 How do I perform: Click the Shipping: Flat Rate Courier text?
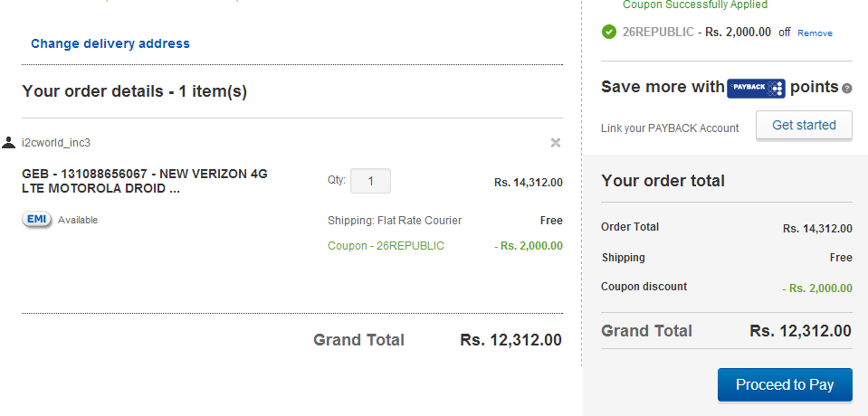tap(394, 221)
